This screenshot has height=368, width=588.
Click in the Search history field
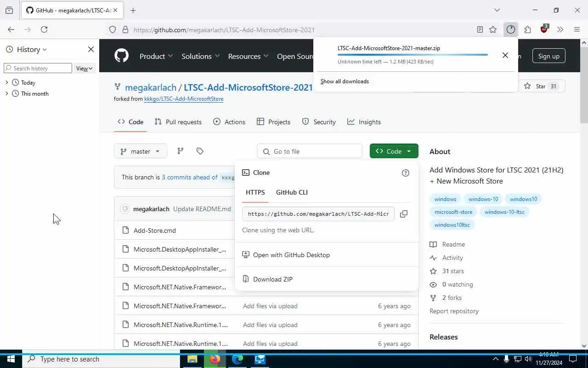[x=38, y=68]
